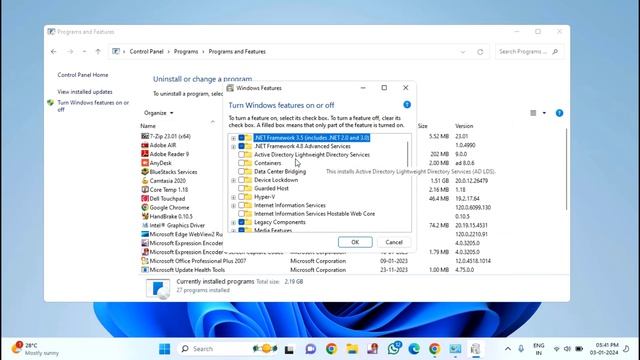Click the HandBrake 0.10.5 icon

pos(144,216)
